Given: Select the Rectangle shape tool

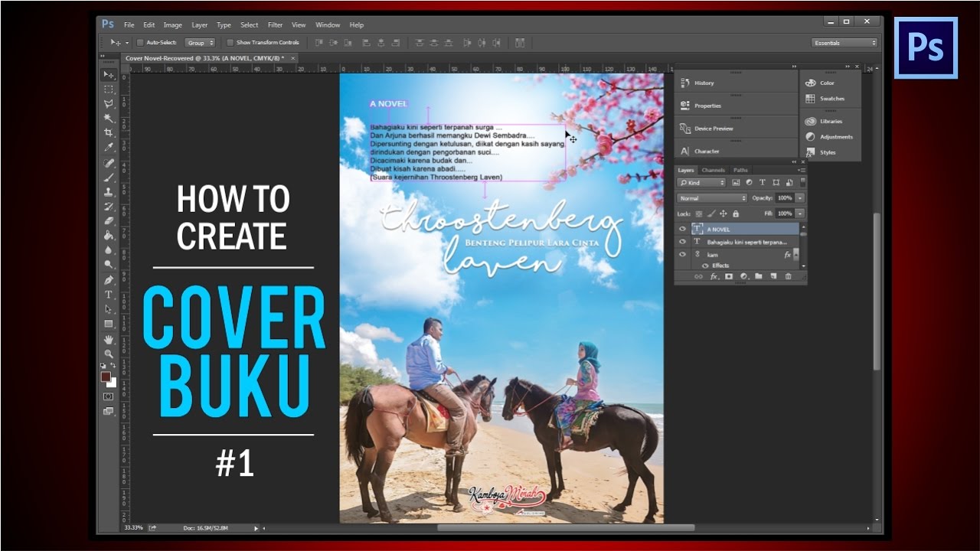Looking at the screenshot, I should pyautogui.click(x=109, y=324).
